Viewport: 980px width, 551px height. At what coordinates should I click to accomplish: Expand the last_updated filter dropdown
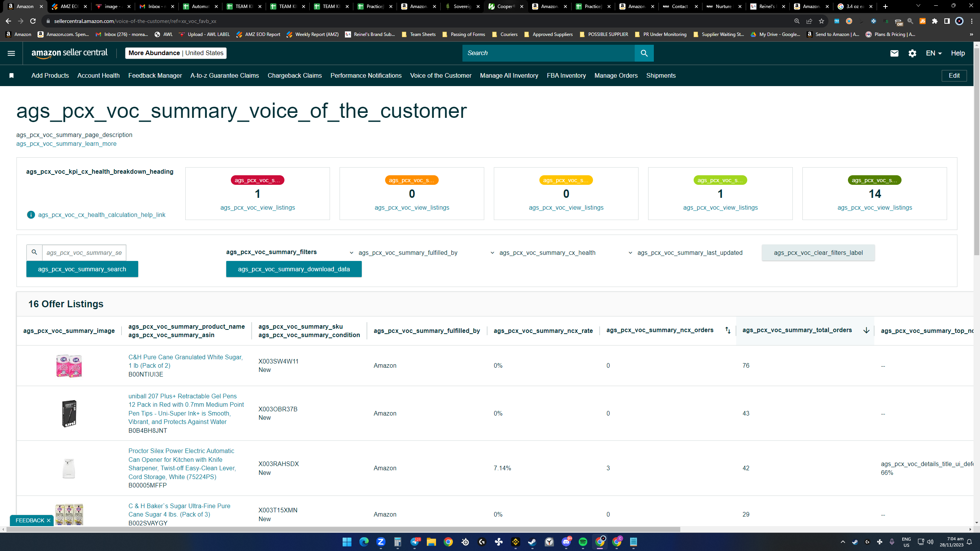685,253
